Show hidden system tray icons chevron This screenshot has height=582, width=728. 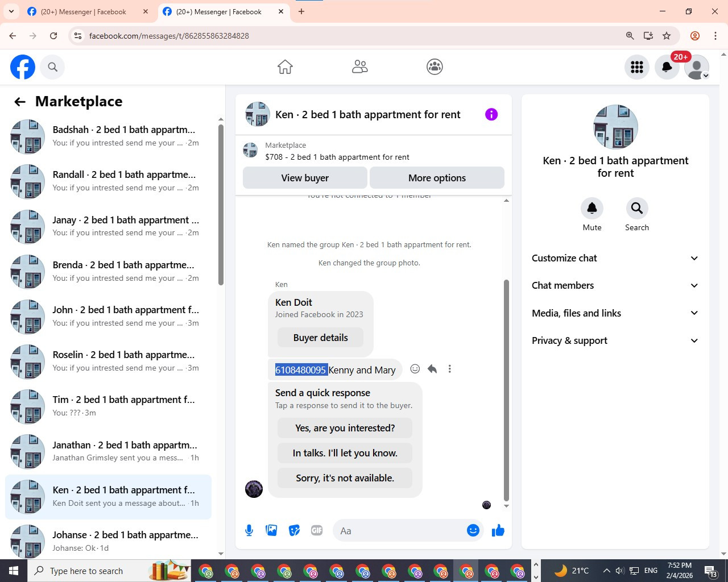coord(606,571)
